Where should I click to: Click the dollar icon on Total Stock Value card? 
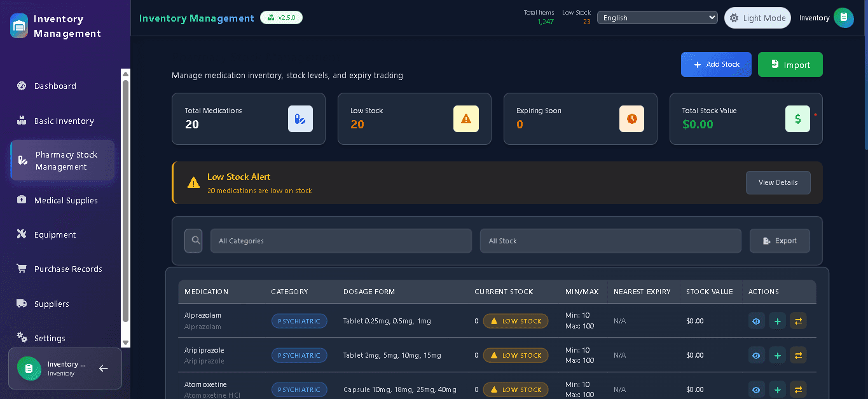pos(797,119)
